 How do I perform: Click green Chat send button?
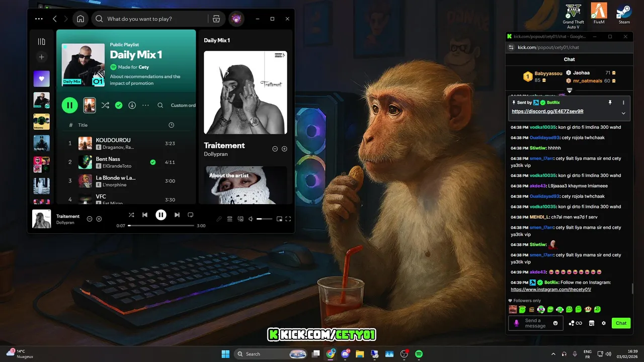[x=621, y=323]
